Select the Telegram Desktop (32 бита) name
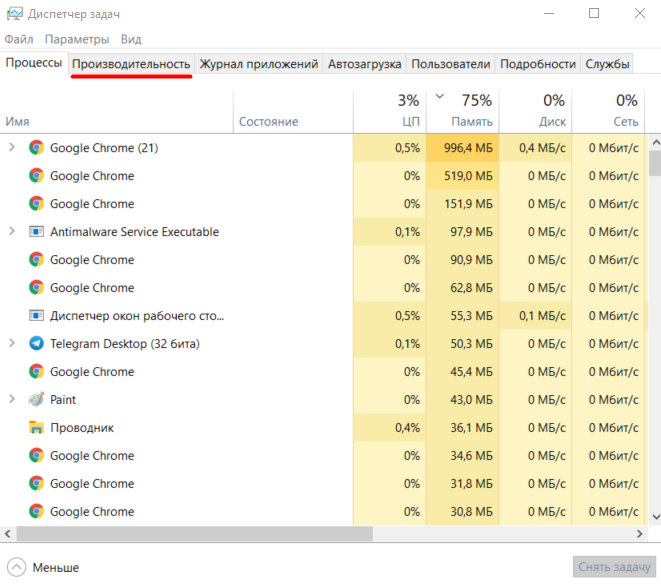Viewport: 661px width, 586px height. 125,344
